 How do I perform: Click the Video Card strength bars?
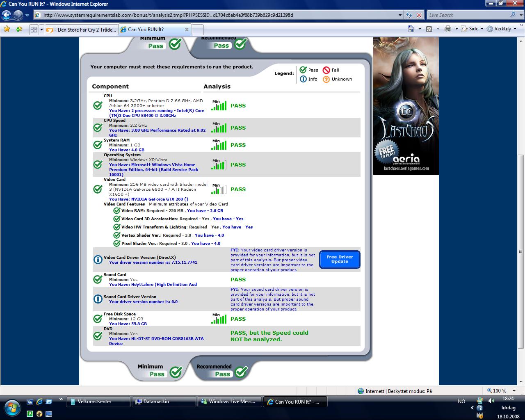click(x=219, y=190)
